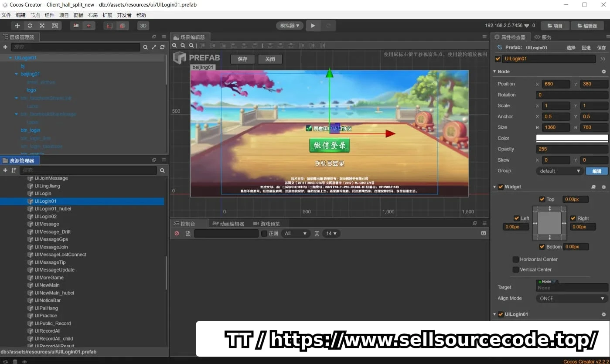Open Node component settings gear
Viewport: 610px width, 364px height.
604,71
